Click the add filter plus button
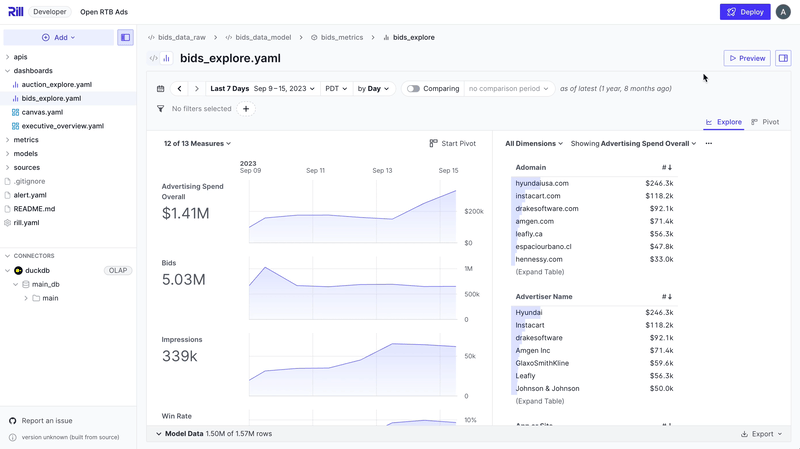 [x=246, y=109]
